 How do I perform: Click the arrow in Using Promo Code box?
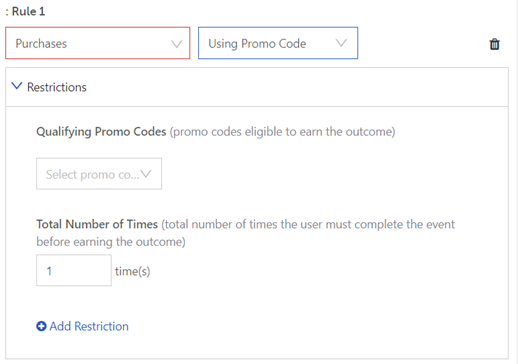(341, 43)
